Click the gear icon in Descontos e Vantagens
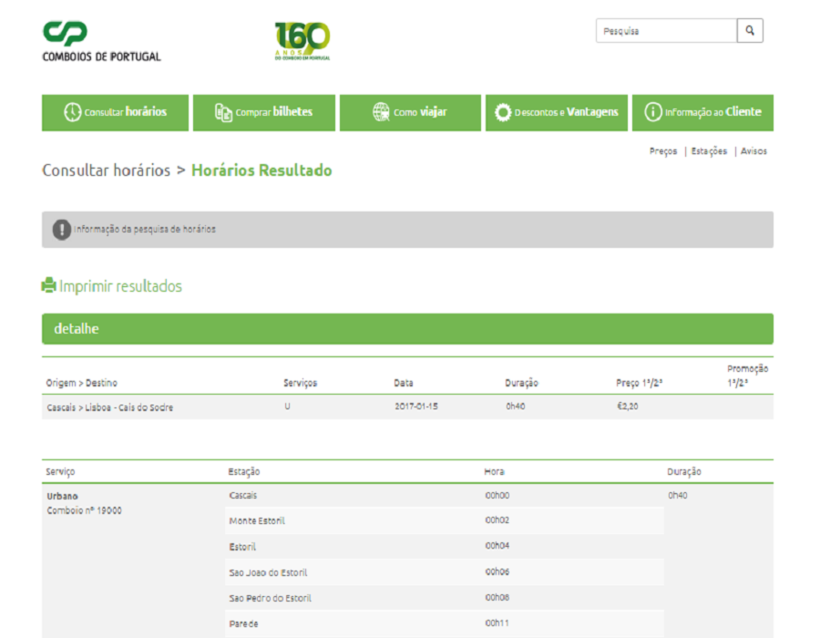The image size is (820, 638). [x=503, y=112]
